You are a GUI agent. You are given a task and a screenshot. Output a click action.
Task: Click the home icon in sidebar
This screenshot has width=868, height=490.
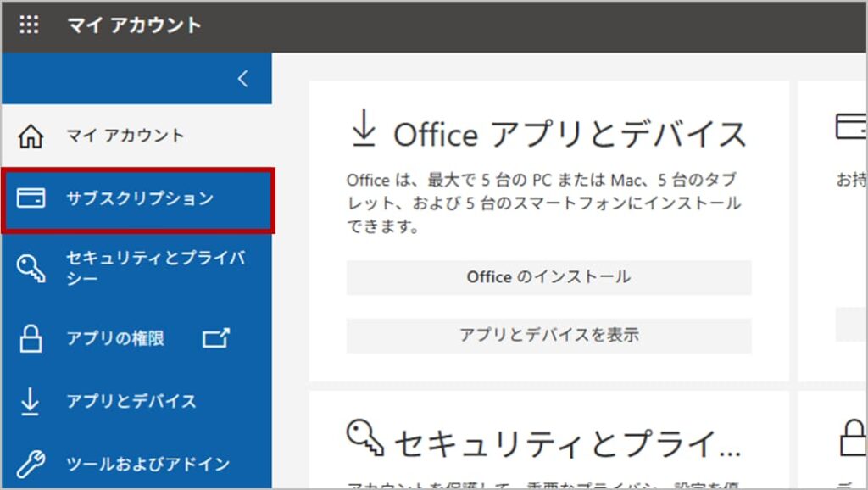tap(31, 136)
